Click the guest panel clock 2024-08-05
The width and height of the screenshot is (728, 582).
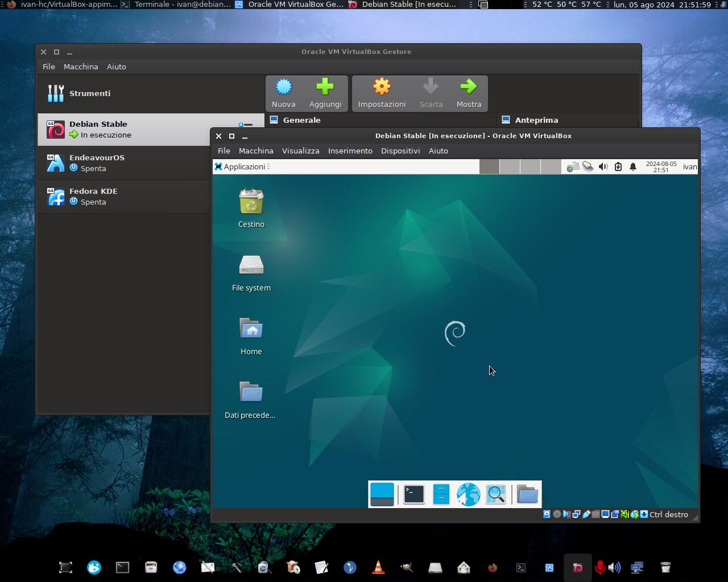pos(661,167)
